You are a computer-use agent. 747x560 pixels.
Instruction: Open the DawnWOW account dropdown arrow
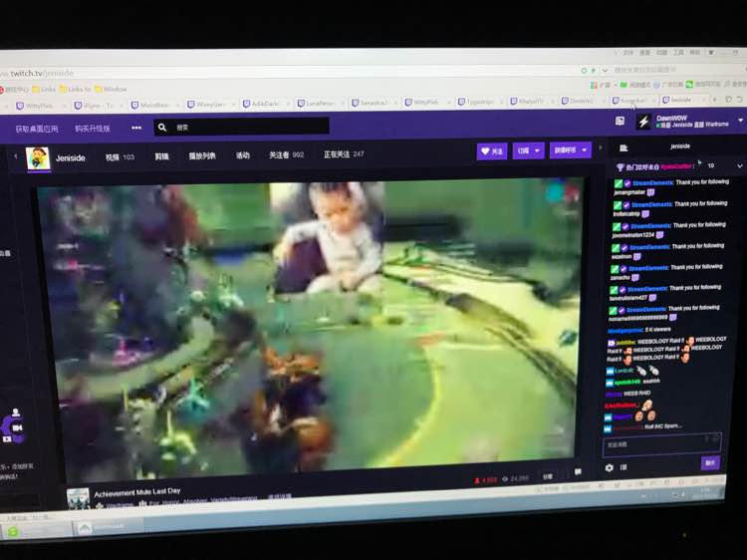pos(741,121)
